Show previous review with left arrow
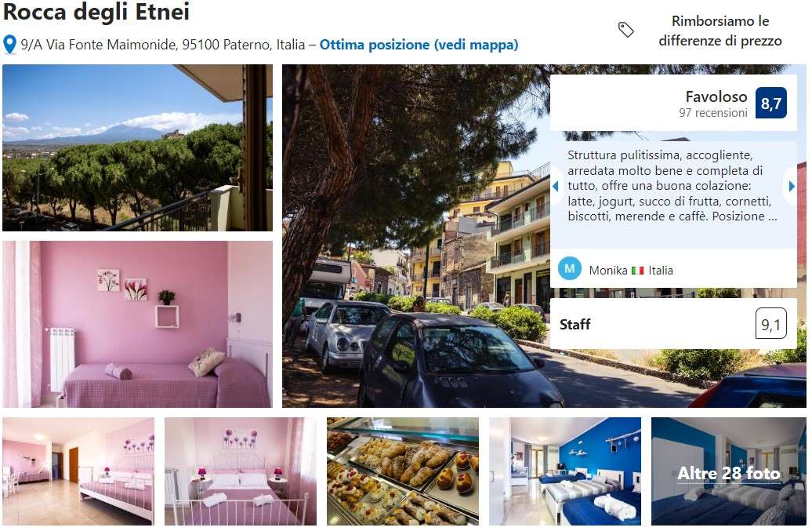812x531 pixels. coord(556,186)
